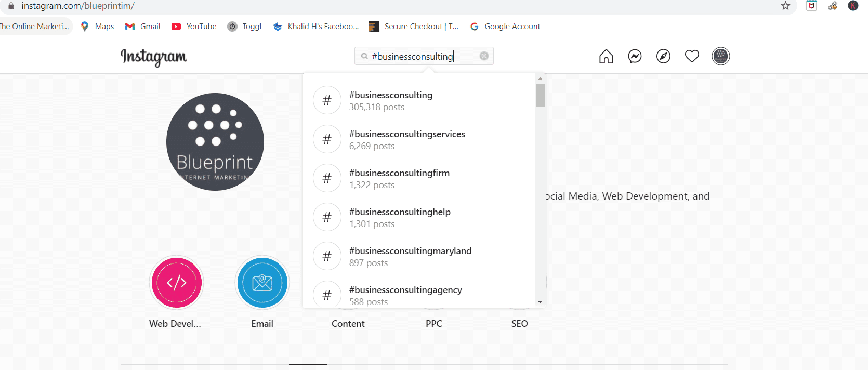The image size is (868, 370).
Task: Open the Google Account bookmark
Action: pos(505,27)
